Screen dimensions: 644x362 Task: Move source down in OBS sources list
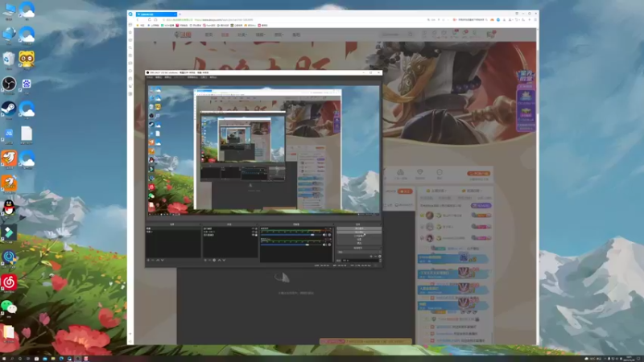224,260
